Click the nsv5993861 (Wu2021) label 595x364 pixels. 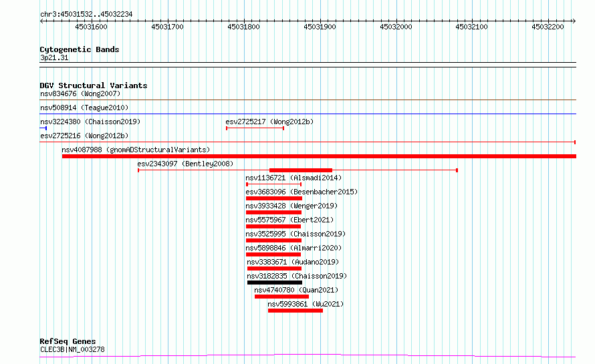306,304
